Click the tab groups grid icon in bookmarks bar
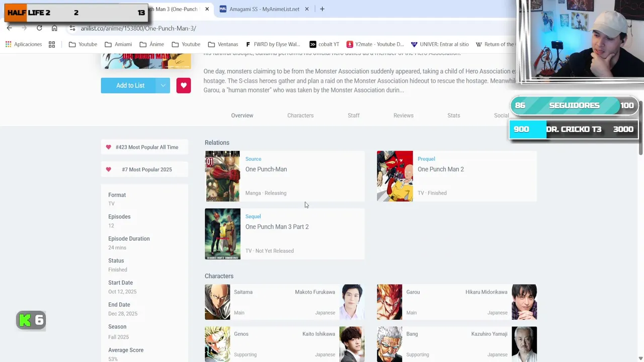 52,44
